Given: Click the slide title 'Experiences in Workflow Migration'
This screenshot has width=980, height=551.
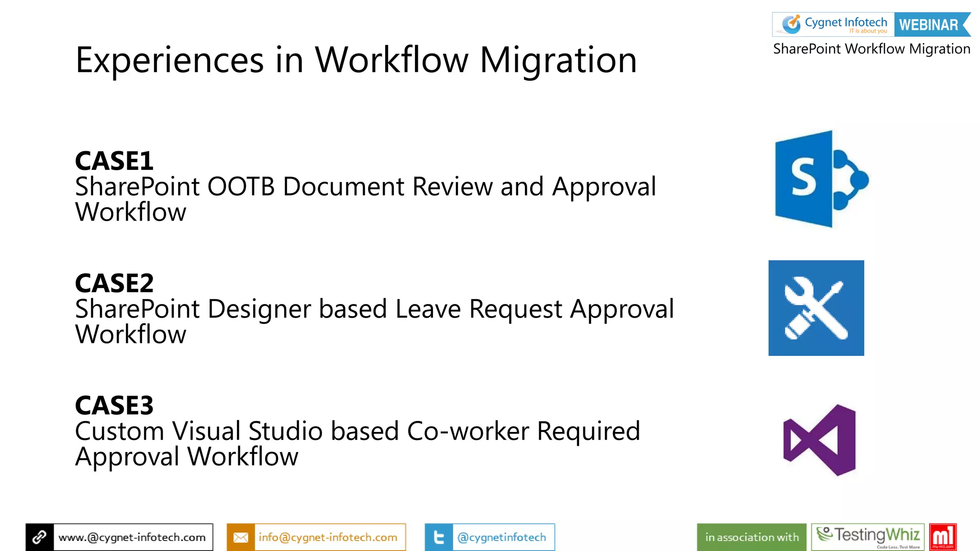Looking at the screenshot, I should pos(356,60).
